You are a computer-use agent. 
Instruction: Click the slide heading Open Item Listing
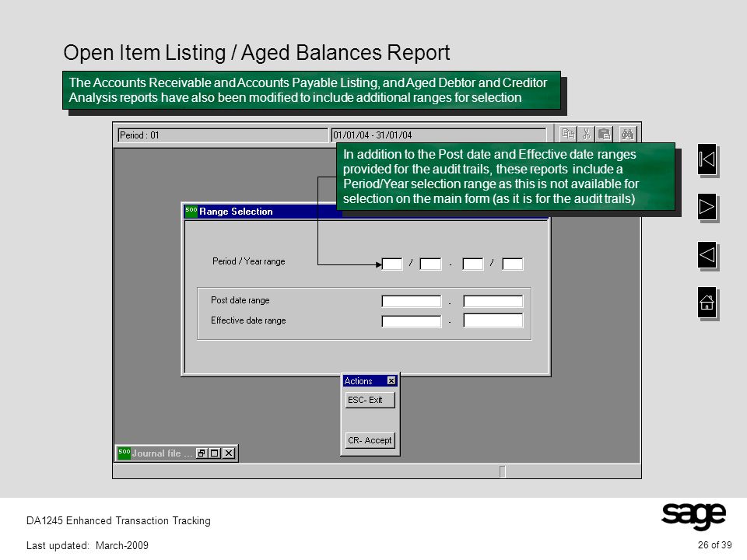point(256,52)
